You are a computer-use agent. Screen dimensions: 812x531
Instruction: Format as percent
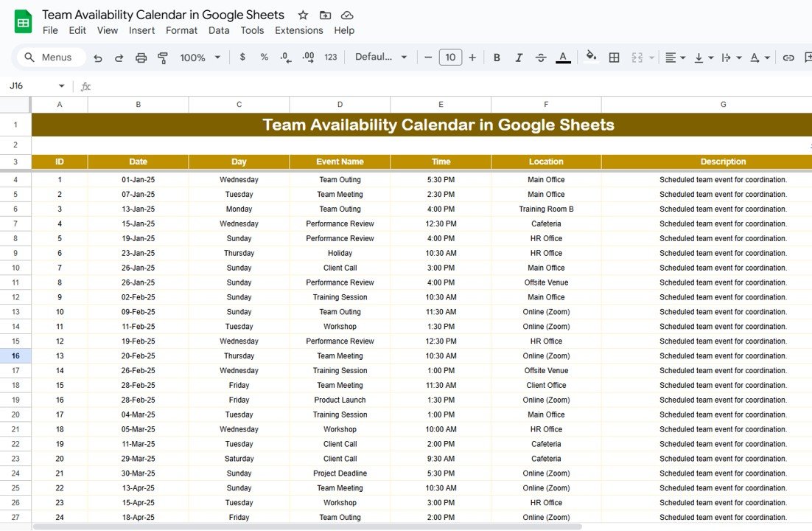(x=264, y=57)
